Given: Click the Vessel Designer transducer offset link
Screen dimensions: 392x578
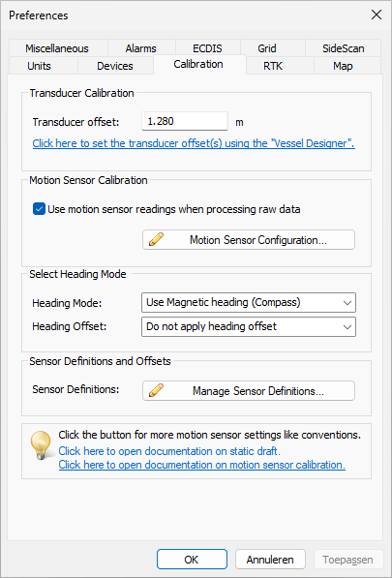Looking at the screenshot, I should pos(194,143).
